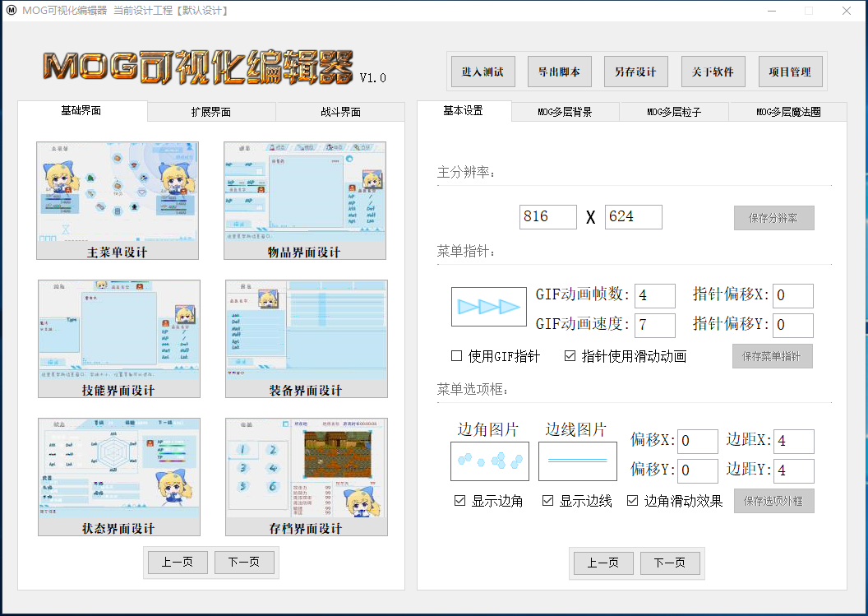This screenshot has width=868, height=616.
Task: Go to 上一页 in the left interface panel
Action: click(178, 563)
